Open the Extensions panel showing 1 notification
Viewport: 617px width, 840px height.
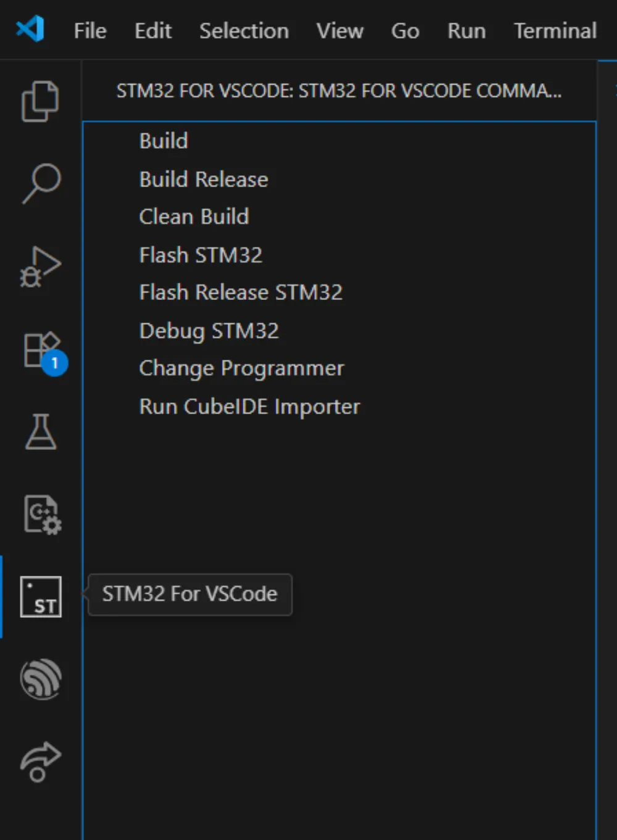[40, 350]
